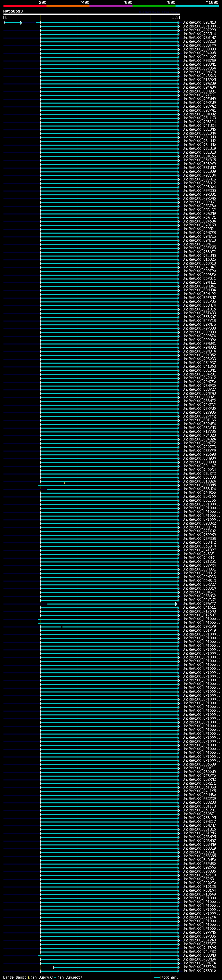Viewport: 222px width, 980px height.
Task: Open hit UniRef100_Q9C5L4
Action: (199, 34)
